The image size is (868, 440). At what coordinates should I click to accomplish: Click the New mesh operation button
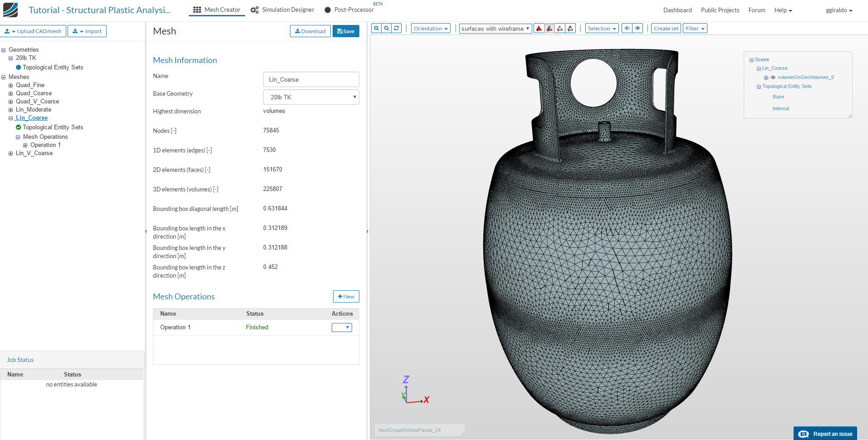tap(346, 296)
